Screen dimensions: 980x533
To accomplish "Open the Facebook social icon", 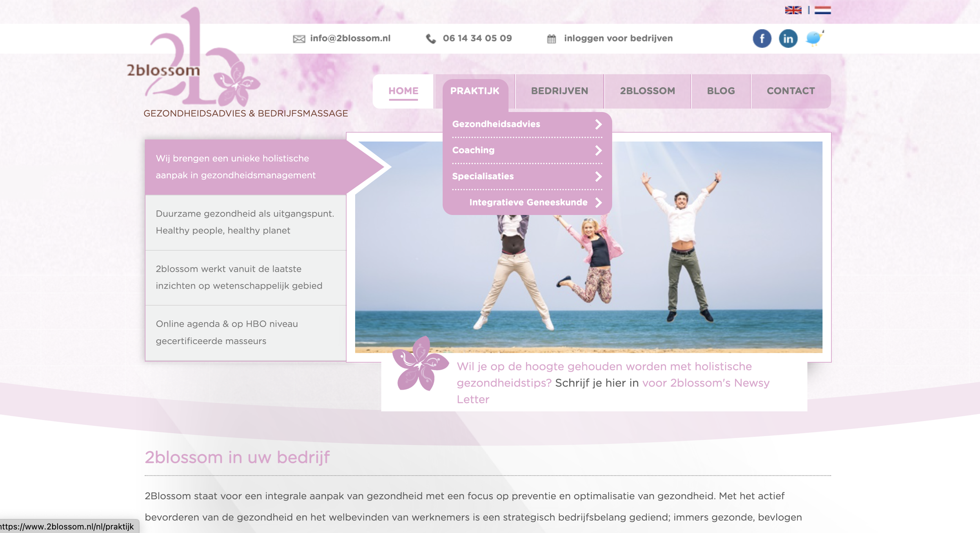I will tap(762, 38).
